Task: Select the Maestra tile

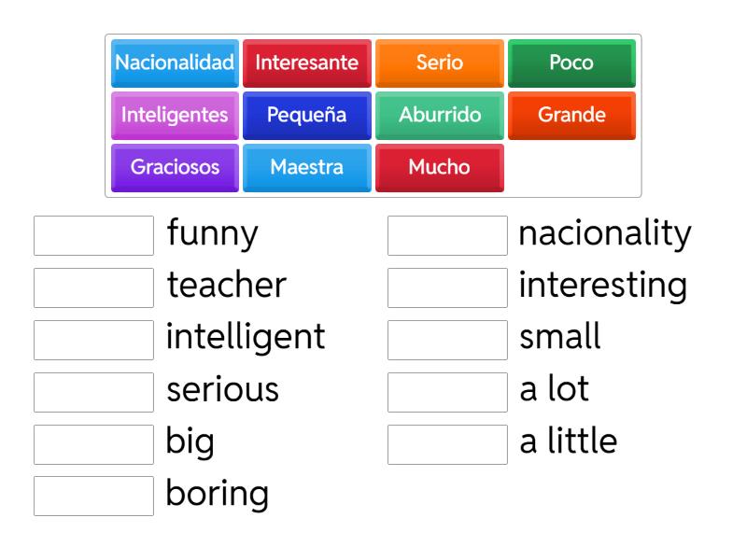Action: tap(306, 168)
